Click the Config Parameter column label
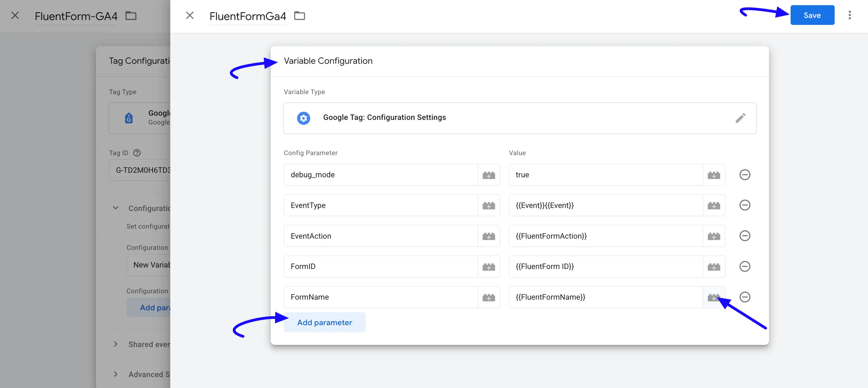Viewport: 868px width, 388px height. [x=310, y=153]
